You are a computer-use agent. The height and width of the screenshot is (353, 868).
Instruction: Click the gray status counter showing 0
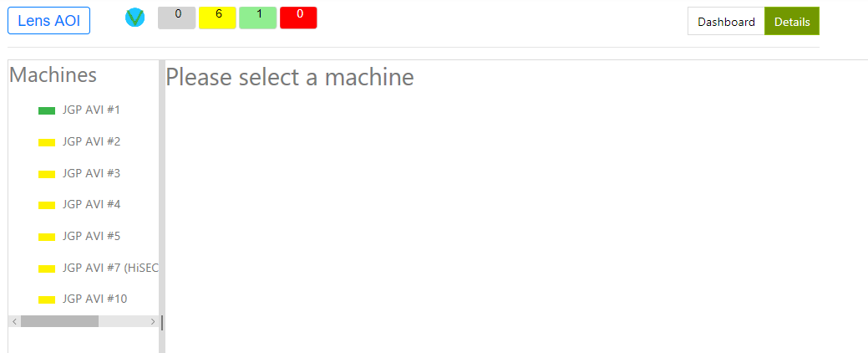pos(177,17)
